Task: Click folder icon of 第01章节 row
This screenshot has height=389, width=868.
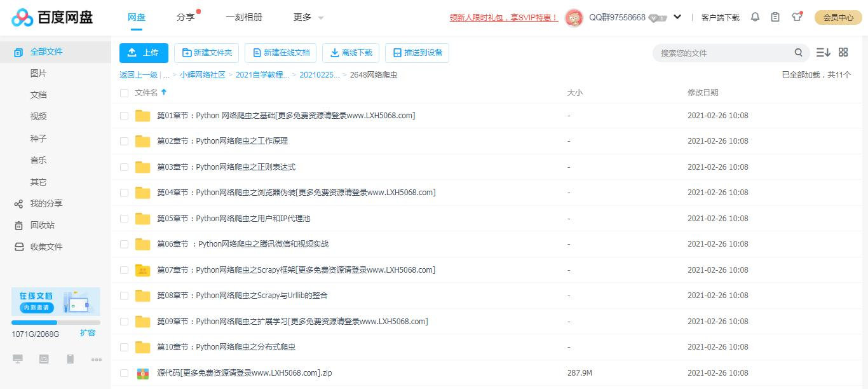Action: [142, 116]
